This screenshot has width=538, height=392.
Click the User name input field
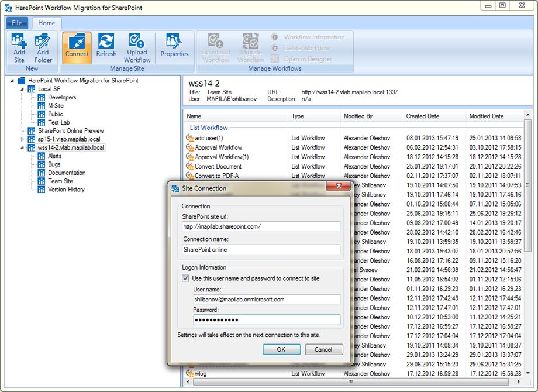click(x=267, y=300)
